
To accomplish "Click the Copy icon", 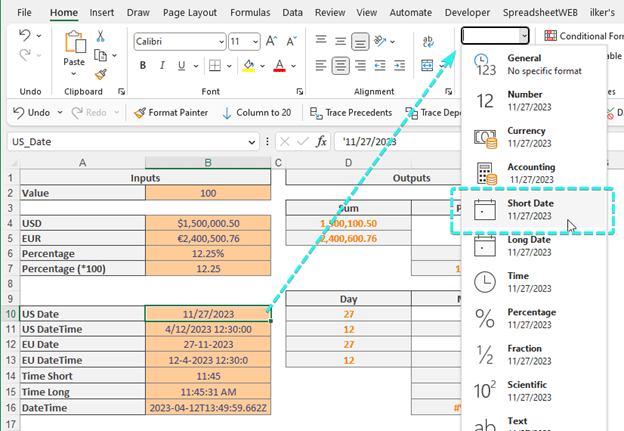I will pos(100,55).
